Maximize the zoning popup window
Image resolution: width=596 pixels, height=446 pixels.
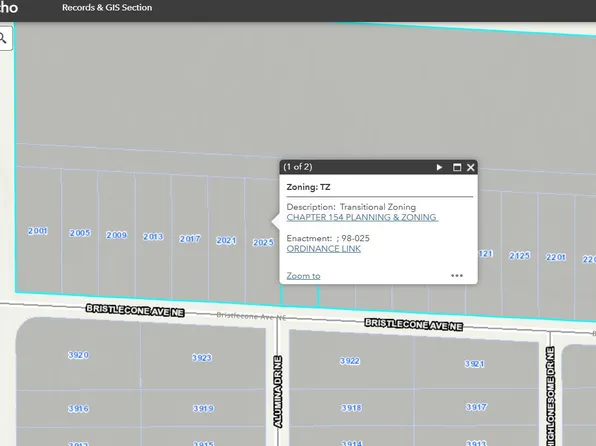[x=457, y=167]
